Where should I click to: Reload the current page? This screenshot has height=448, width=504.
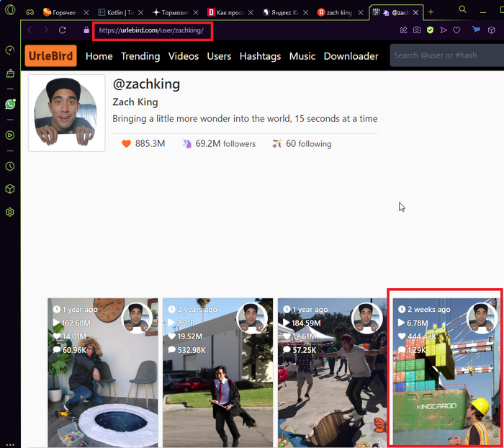[x=63, y=30]
